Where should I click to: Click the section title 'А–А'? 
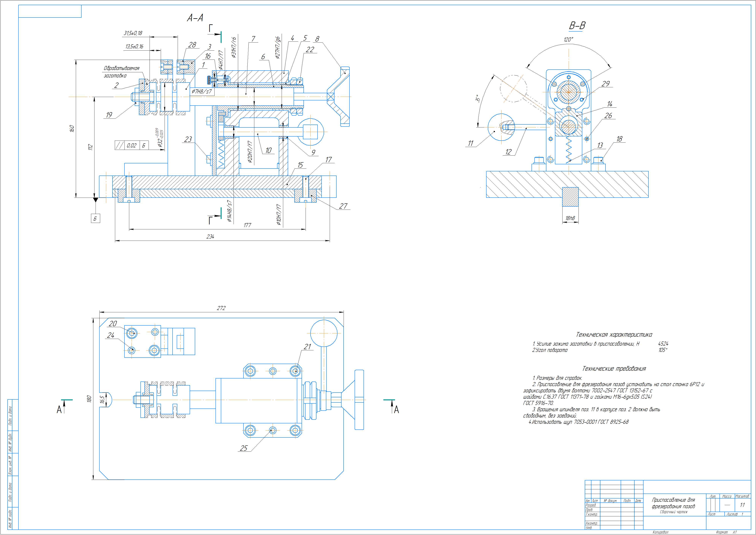[x=195, y=18]
